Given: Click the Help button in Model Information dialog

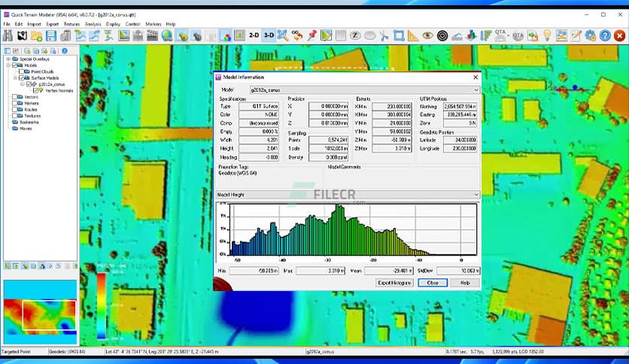Looking at the screenshot, I should point(464,283).
